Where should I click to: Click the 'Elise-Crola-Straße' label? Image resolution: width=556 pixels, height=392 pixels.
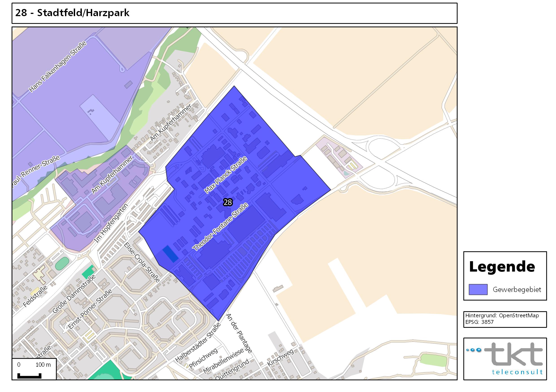pyautogui.click(x=142, y=263)
